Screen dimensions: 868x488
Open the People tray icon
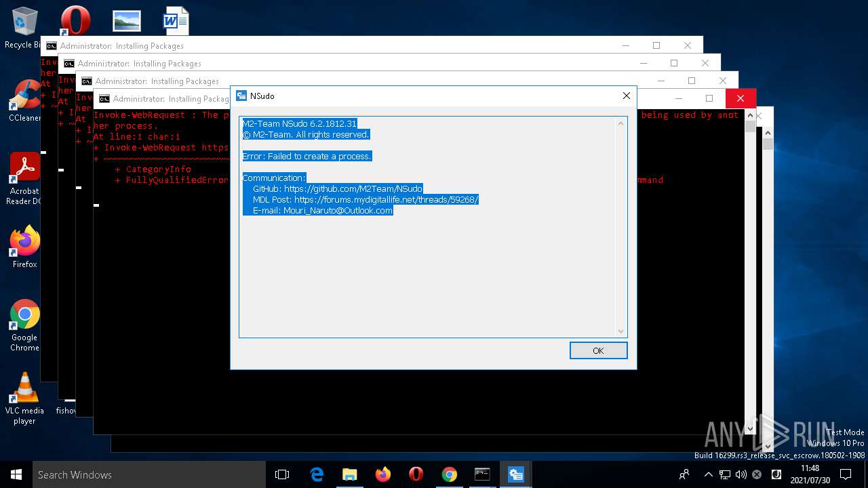pyautogui.click(x=684, y=474)
